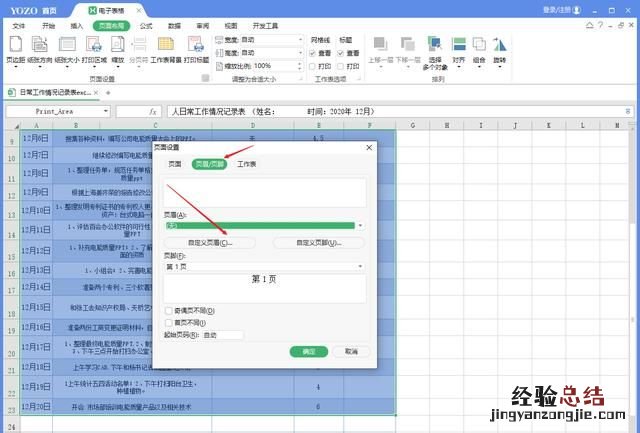Click the 确定 (OK) button

(308, 352)
